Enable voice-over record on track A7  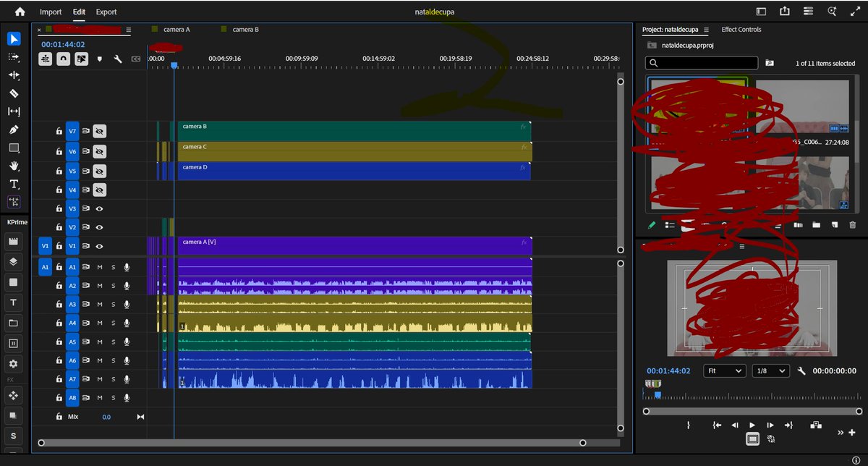tap(127, 379)
